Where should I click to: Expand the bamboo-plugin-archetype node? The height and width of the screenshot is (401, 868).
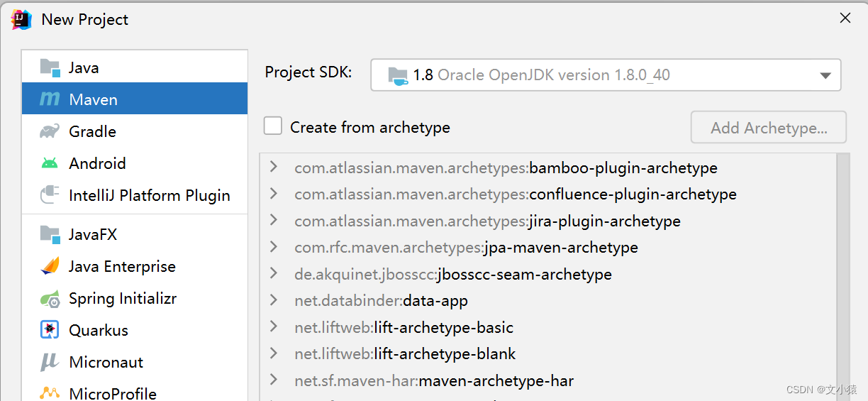(x=274, y=167)
